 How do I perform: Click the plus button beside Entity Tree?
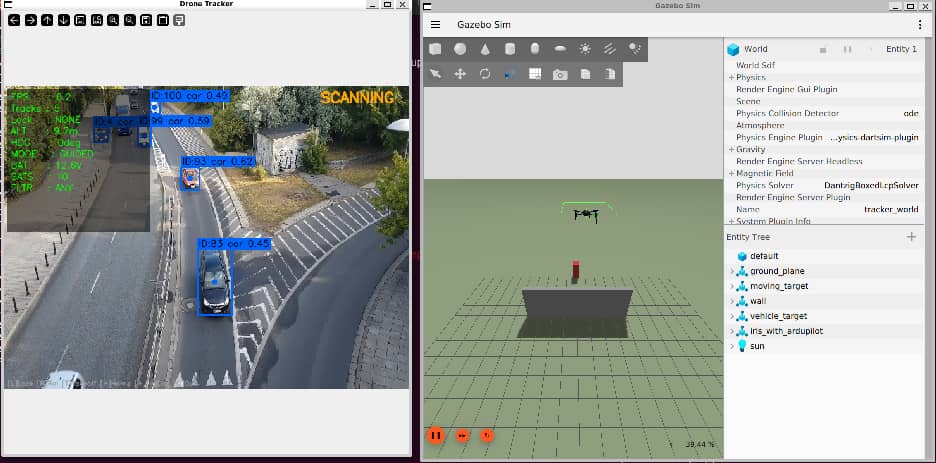point(912,237)
